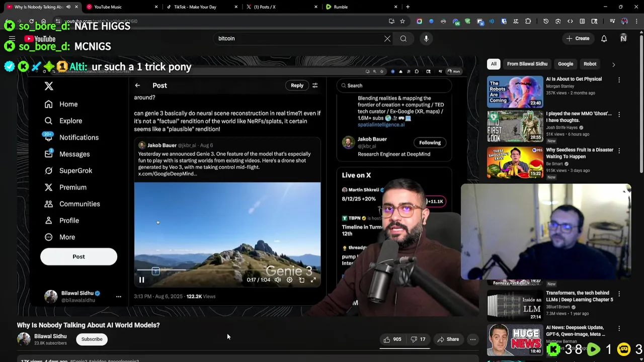Open the AI Is About to Get Physical thumbnail
The width and height of the screenshot is (644, 362).
515,92
